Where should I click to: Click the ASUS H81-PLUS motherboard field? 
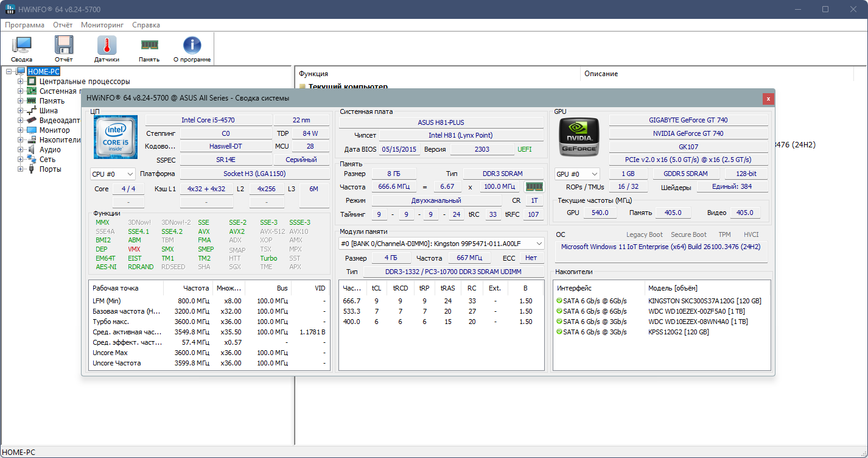coord(441,122)
